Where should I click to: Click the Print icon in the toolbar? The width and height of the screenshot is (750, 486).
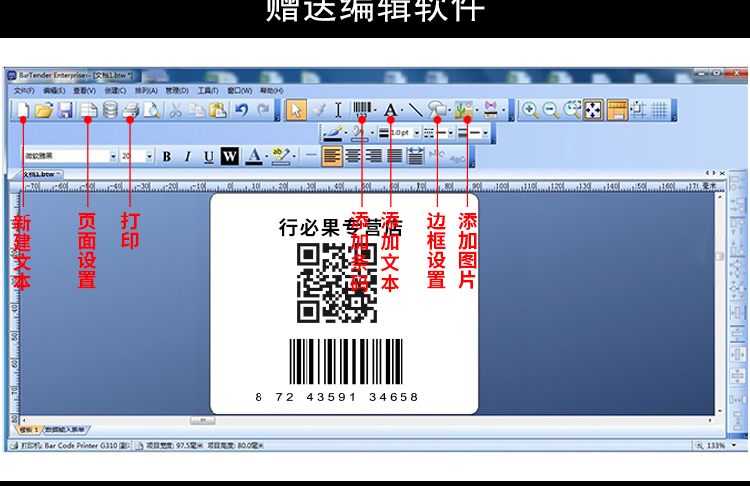pos(131,110)
